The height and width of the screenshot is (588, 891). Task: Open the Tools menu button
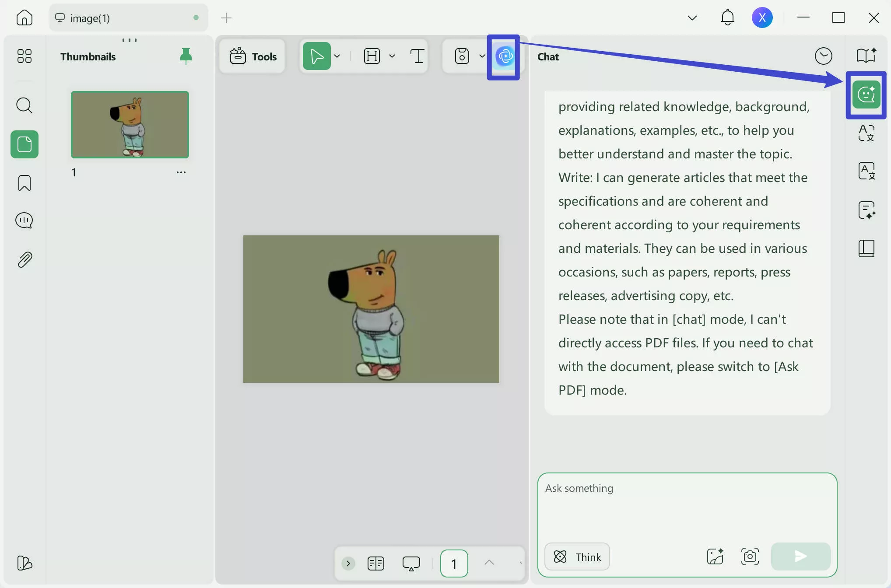(253, 56)
